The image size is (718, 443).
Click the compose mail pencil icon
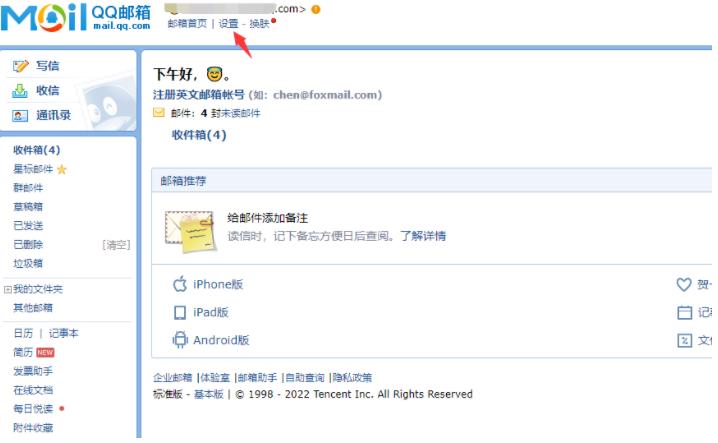[21, 66]
